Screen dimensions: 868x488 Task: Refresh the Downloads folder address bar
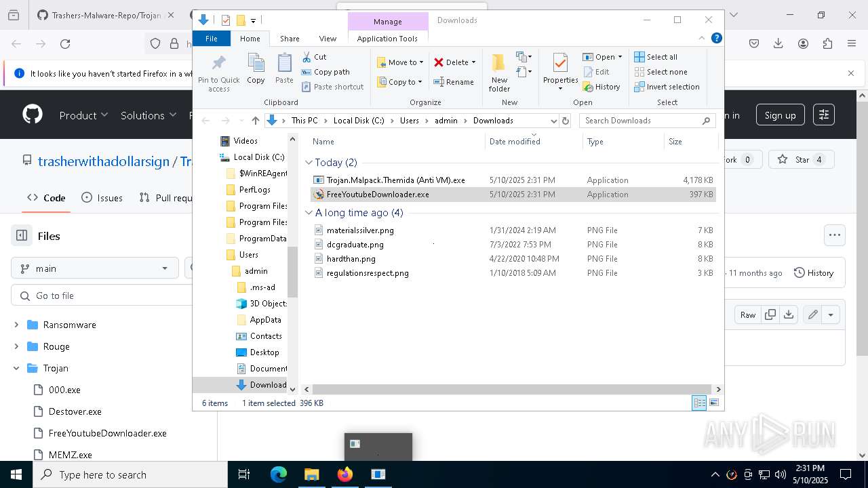[566, 121]
